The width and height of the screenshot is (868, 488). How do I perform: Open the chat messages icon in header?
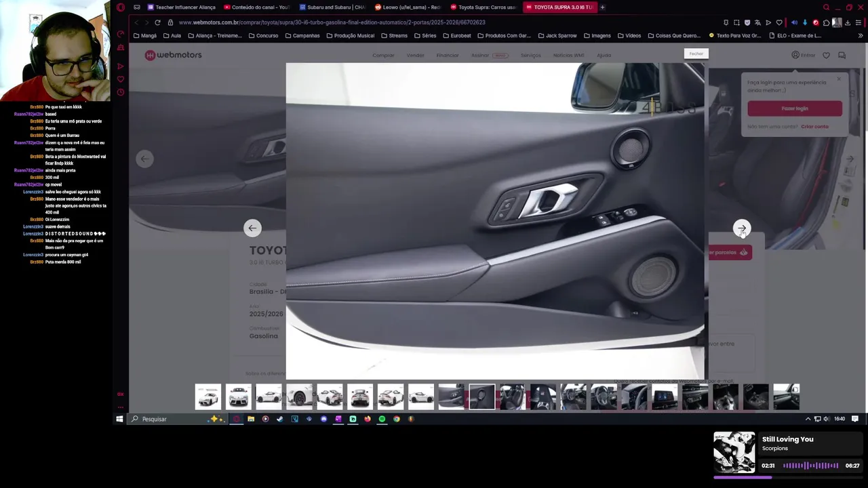point(842,56)
